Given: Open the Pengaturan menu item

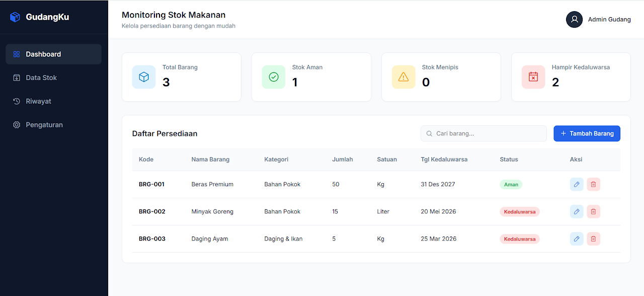Looking at the screenshot, I should (x=53, y=125).
